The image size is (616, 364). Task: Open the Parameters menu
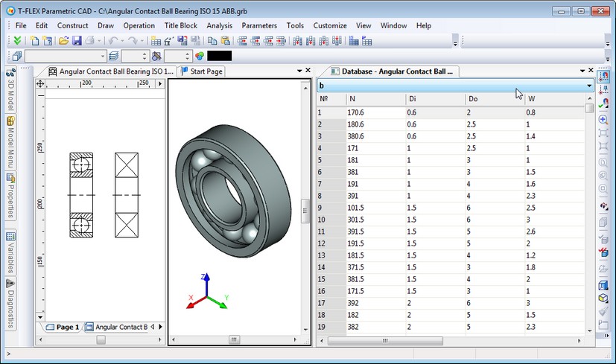(259, 25)
